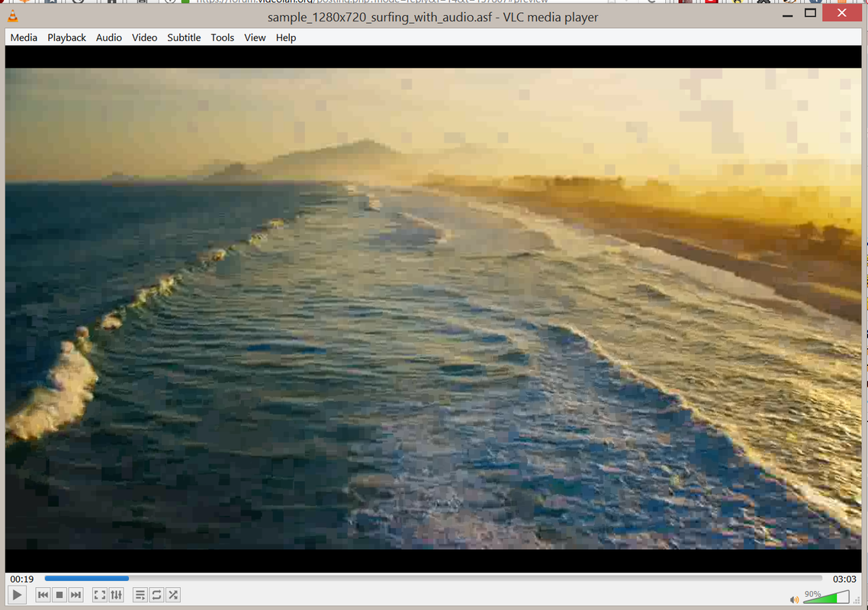The width and height of the screenshot is (868, 610).
Task: Toggle fullscreen video mode
Action: tap(100, 595)
